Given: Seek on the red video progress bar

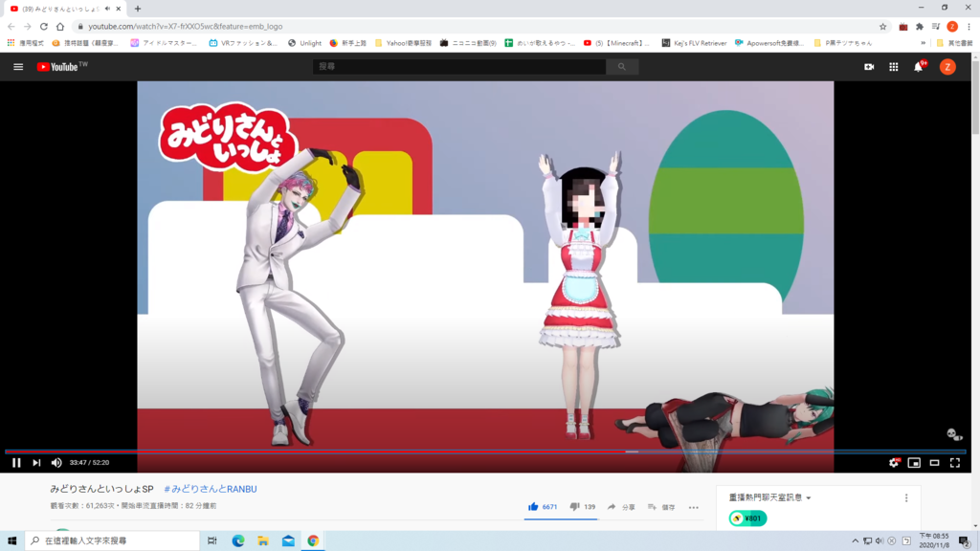Looking at the screenshot, I should pos(485,452).
